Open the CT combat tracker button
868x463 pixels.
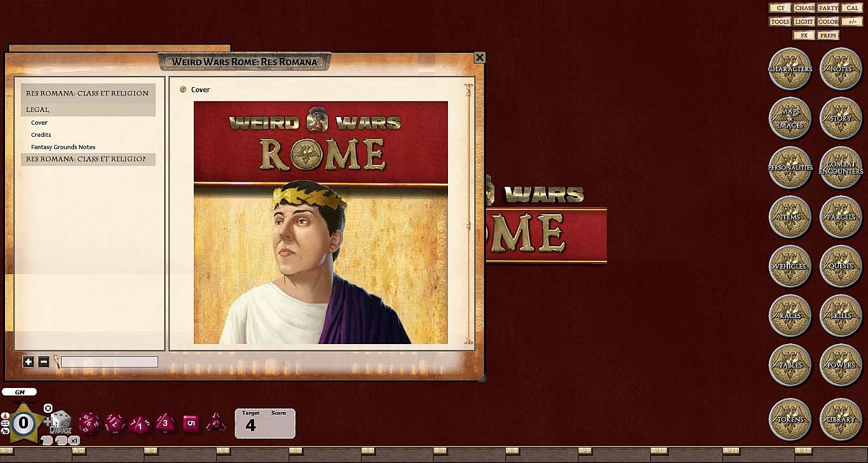click(x=780, y=8)
